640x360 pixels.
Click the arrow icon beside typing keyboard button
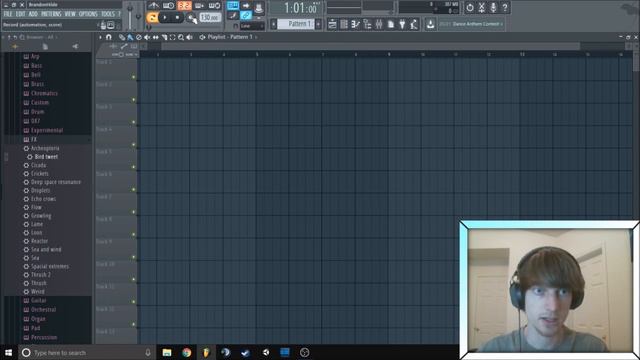click(x=246, y=5)
